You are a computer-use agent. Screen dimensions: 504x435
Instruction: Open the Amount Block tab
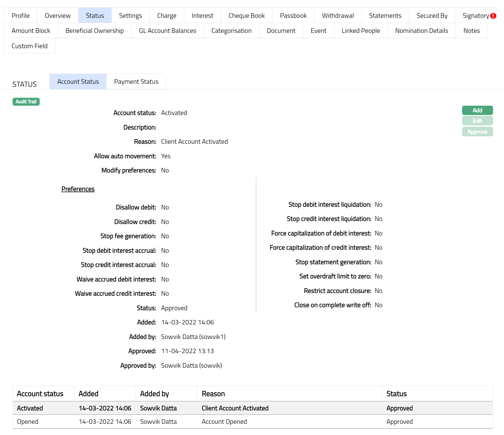click(31, 31)
